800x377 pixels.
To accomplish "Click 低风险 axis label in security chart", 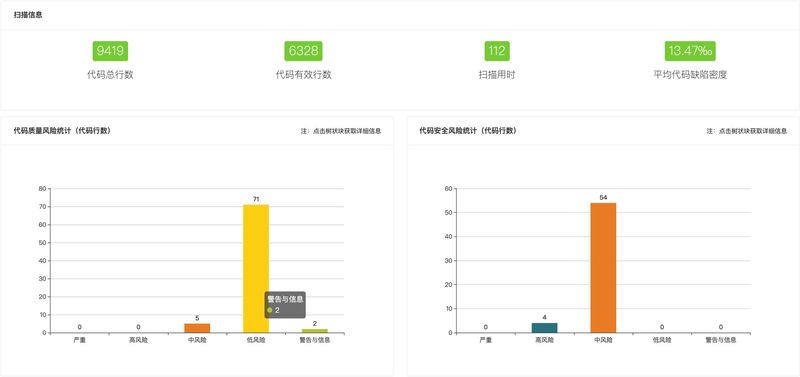I will tap(662, 340).
